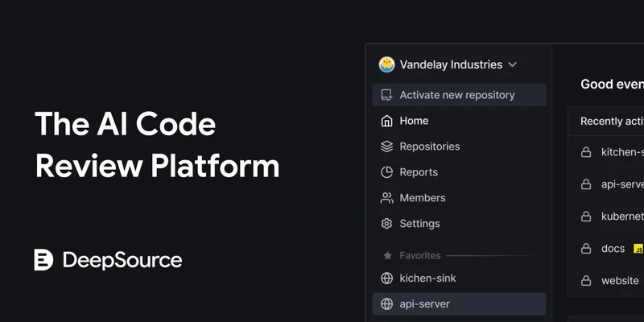644x322 pixels.
Task: Click the globe icon beside api-server favorite
Action: click(386, 304)
